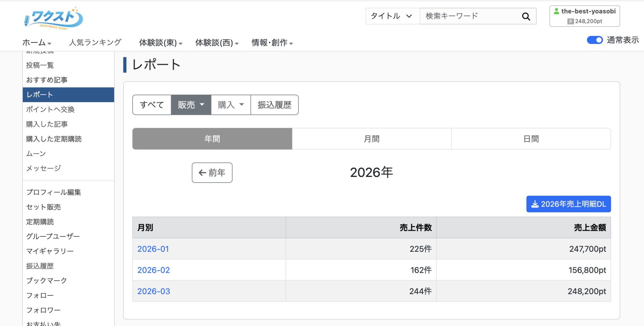Image resolution: width=644 pixels, height=326 pixels.
Task: Click the left arrow inside the 前年 button
Action: click(202, 173)
